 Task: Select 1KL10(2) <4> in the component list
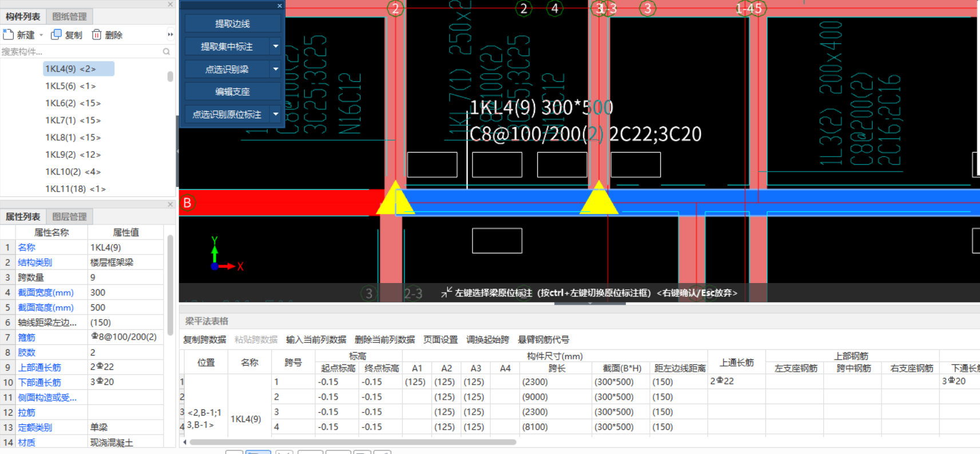pyautogui.click(x=73, y=172)
